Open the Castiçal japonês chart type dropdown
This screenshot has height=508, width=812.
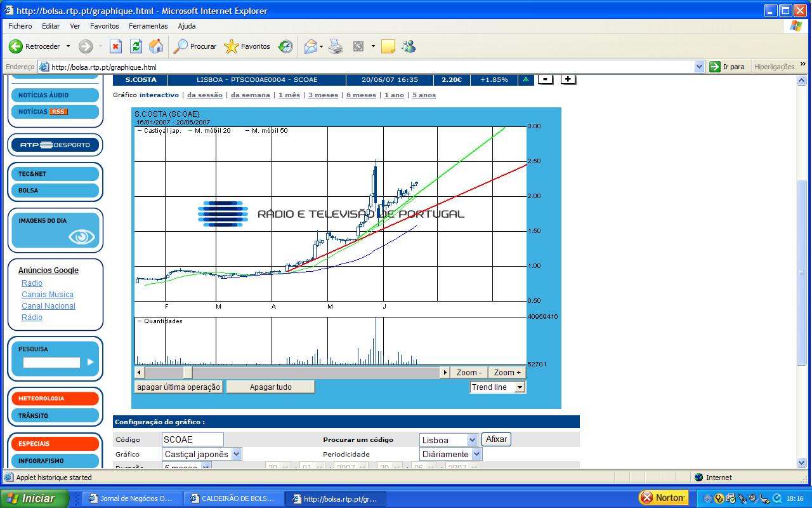point(236,454)
